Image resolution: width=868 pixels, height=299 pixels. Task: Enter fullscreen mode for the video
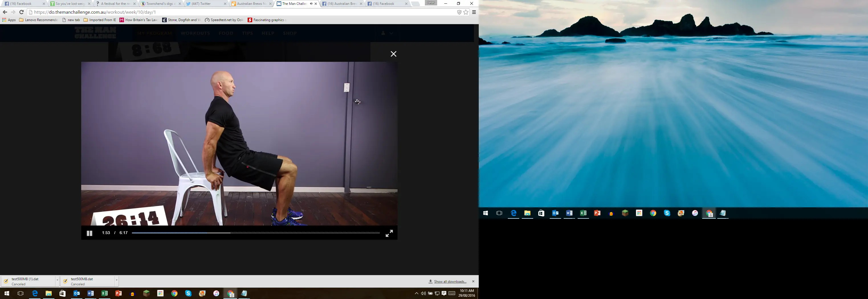pyautogui.click(x=389, y=233)
